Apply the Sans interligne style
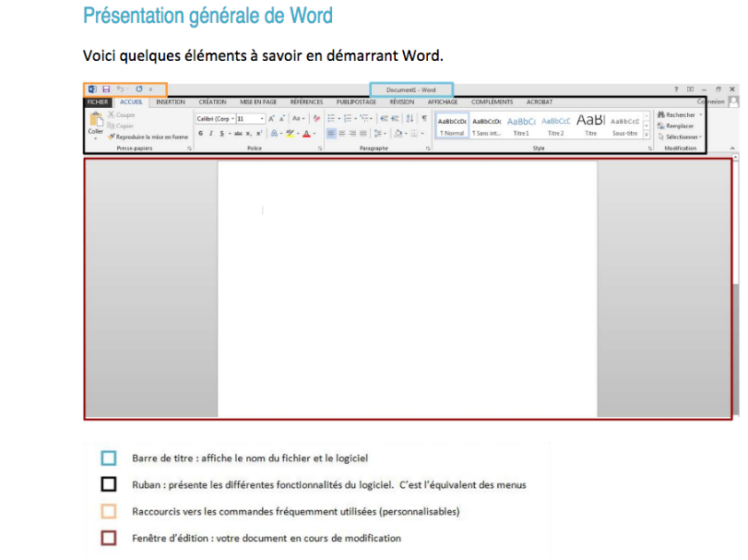This screenshot has height=560, width=748. pos(487,125)
